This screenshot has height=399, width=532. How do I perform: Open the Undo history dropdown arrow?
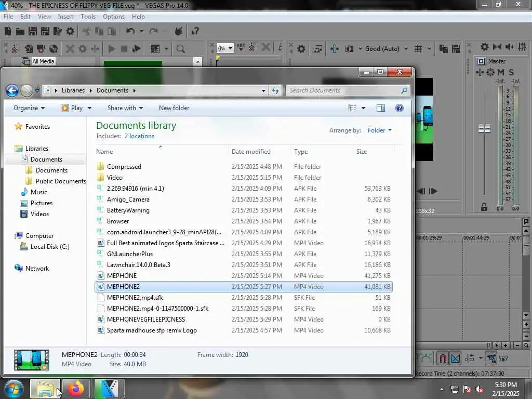(x=141, y=31)
